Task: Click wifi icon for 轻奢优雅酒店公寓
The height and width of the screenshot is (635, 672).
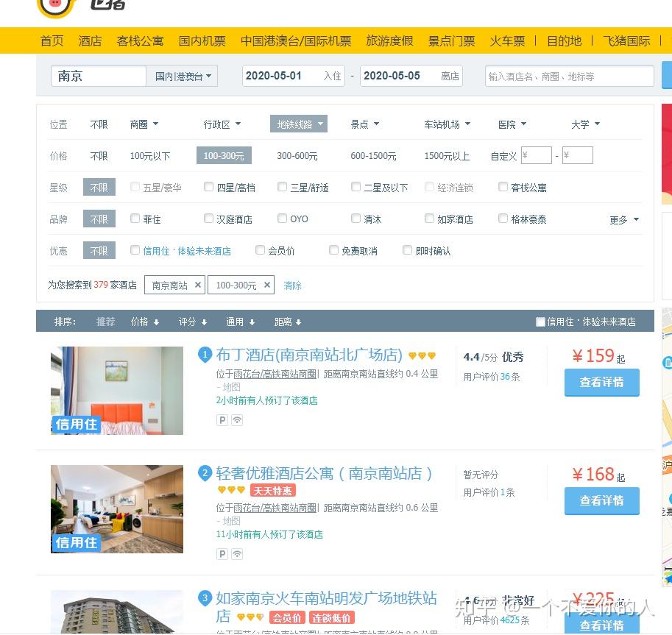Action: (x=237, y=554)
